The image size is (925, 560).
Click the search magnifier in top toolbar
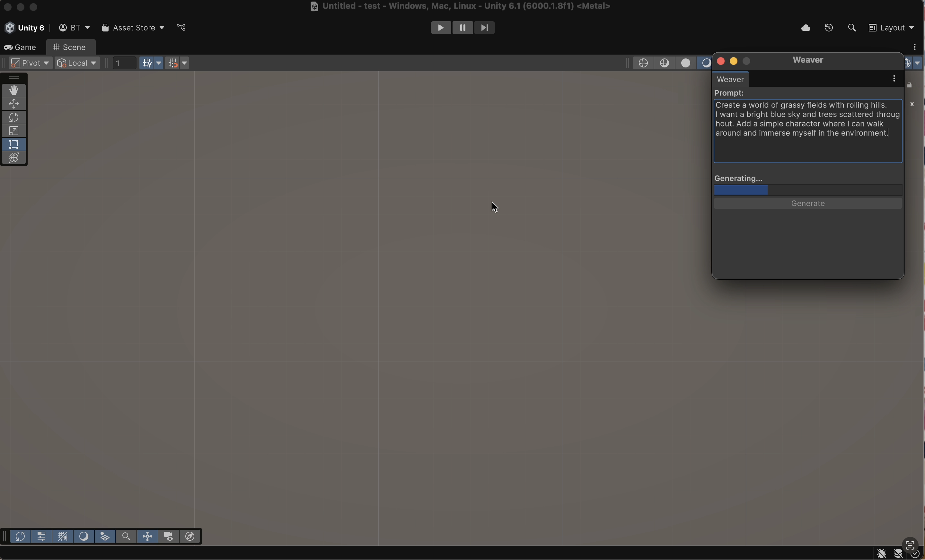852,28
